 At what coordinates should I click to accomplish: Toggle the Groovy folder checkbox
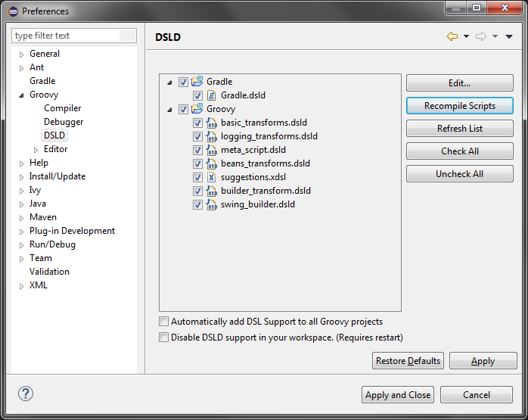click(183, 109)
